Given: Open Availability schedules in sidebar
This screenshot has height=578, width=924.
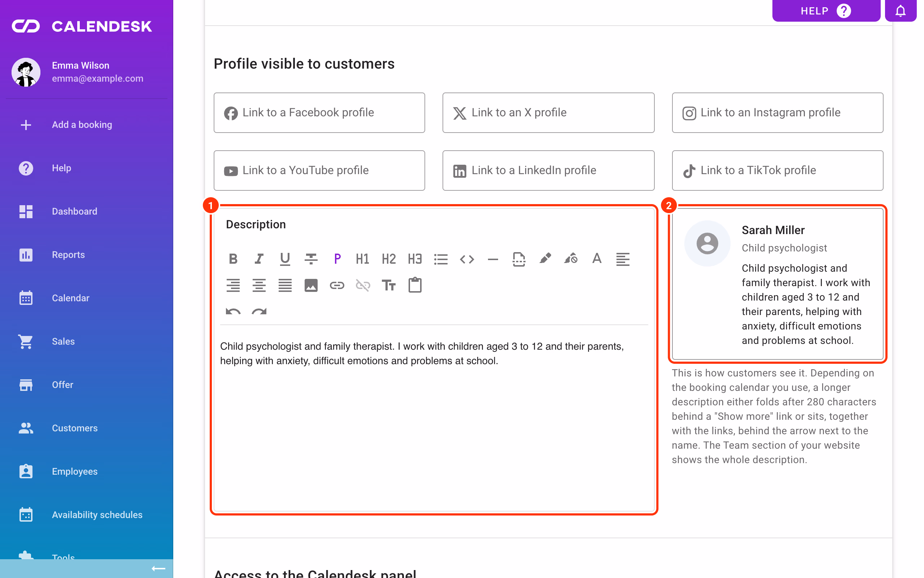Looking at the screenshot, I should (x=87, y=515).
